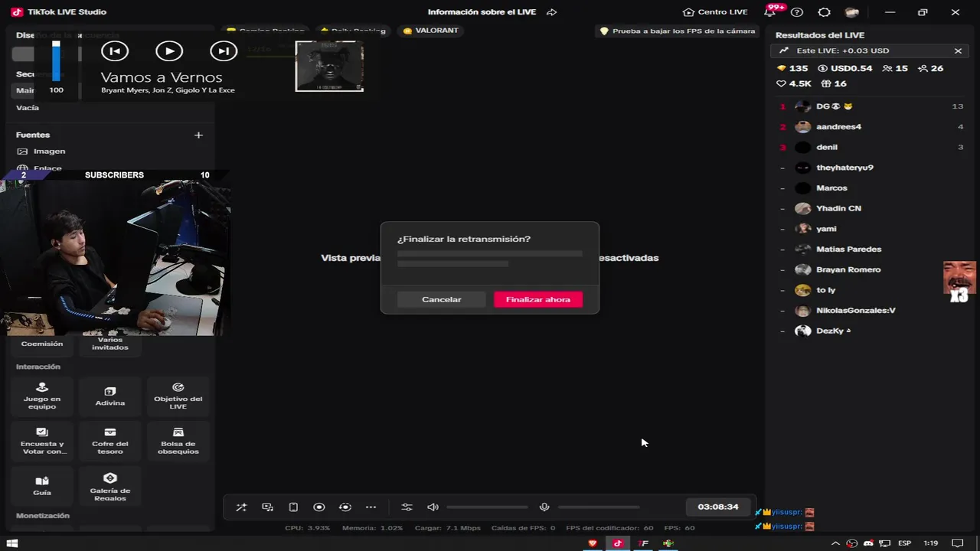This screenshot has width=980, height=551.
Task: Select viewer to ly
Action: 871,290
